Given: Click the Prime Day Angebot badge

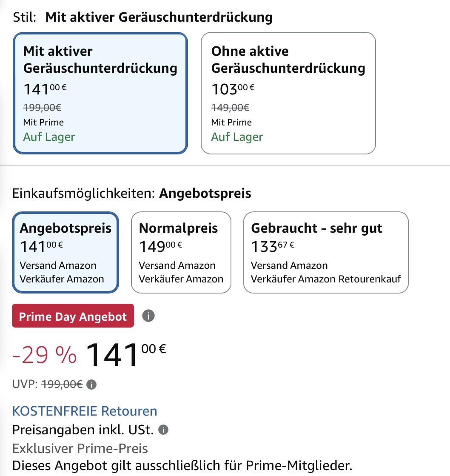Looking at the screenshot, I should click(x=73, y=316).
